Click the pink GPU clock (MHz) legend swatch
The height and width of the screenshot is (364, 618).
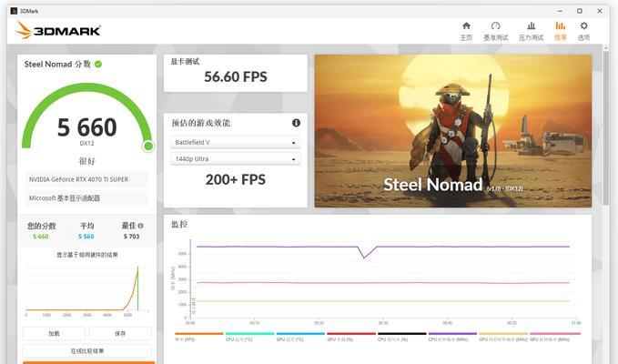555,334
